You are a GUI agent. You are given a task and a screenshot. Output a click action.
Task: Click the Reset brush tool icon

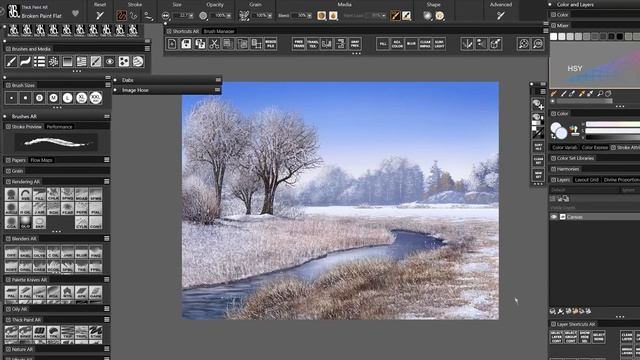pos(100,16)
